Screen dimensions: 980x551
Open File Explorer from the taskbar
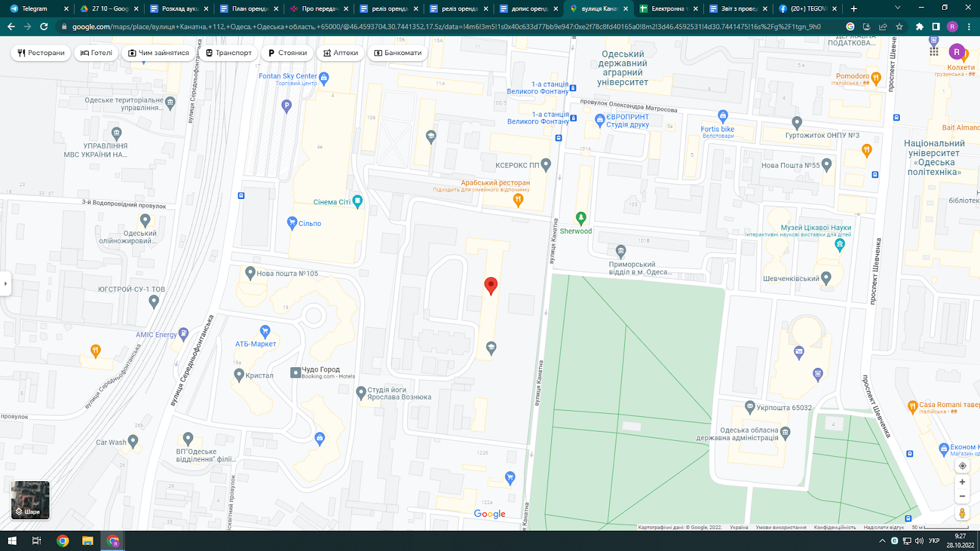[x=88, y=541]
